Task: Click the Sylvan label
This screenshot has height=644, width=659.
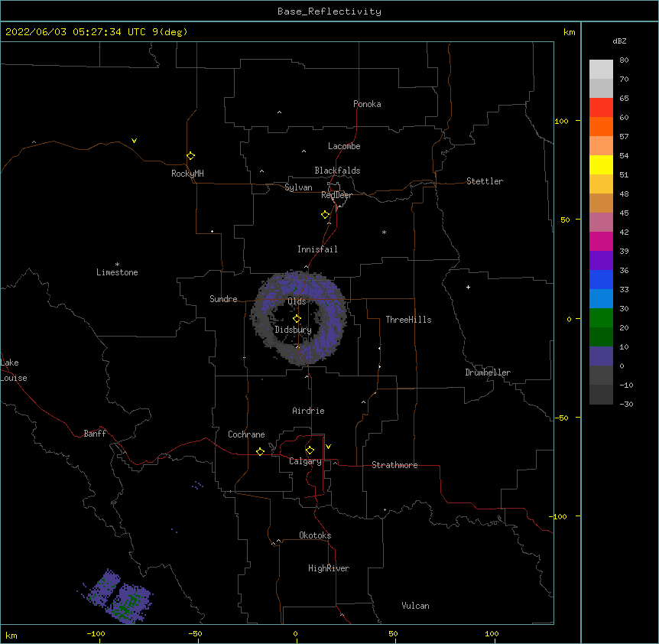Action: click(298, 187)
